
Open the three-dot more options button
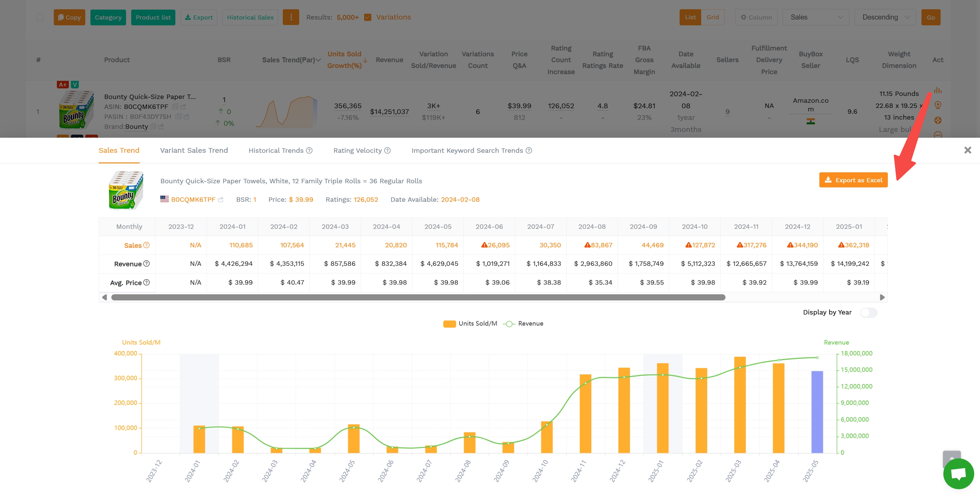(x=291, y=17)
